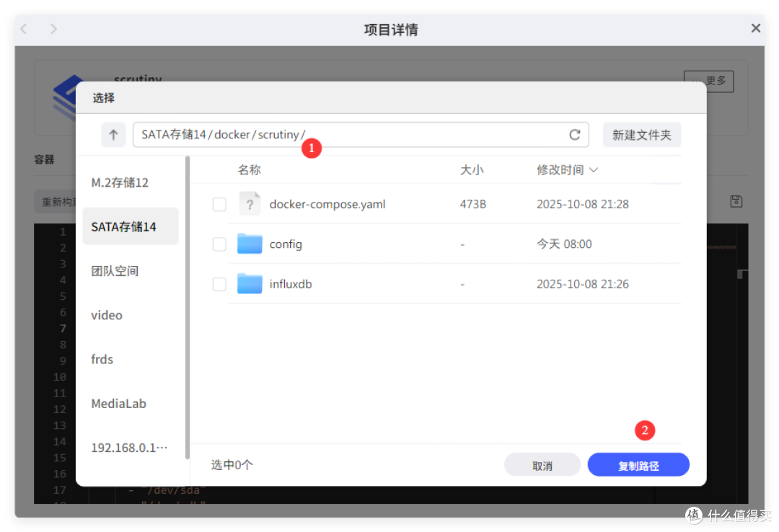Image resolution: width=779 pixels, height=532 pixels.
Task: Click 新建文件夹 button
Action: tap(641, 135)
